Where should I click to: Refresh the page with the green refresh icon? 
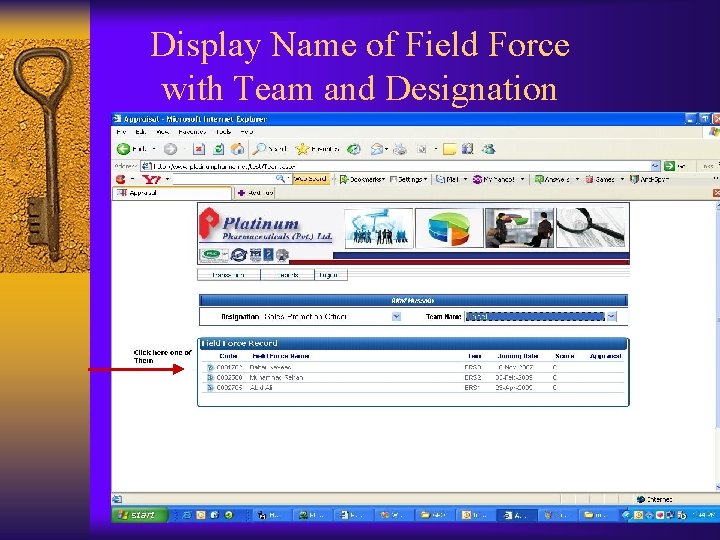tap(219, 149)
